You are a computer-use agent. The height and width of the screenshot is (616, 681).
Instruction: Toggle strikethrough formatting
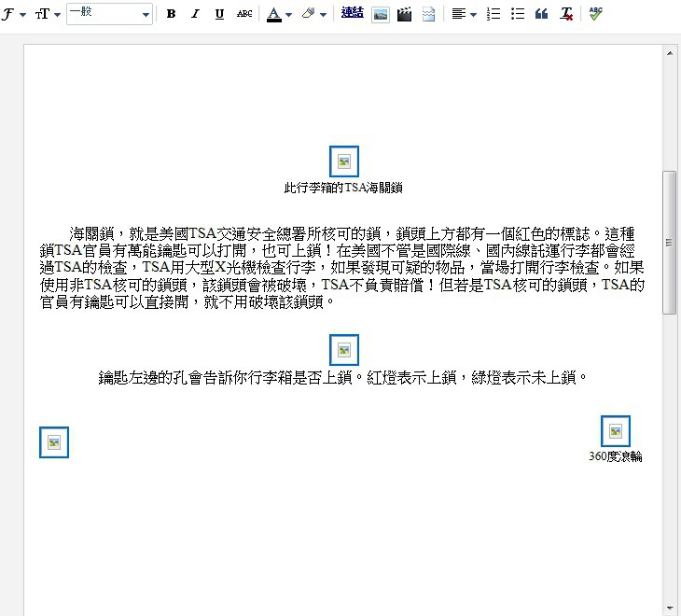244,14
